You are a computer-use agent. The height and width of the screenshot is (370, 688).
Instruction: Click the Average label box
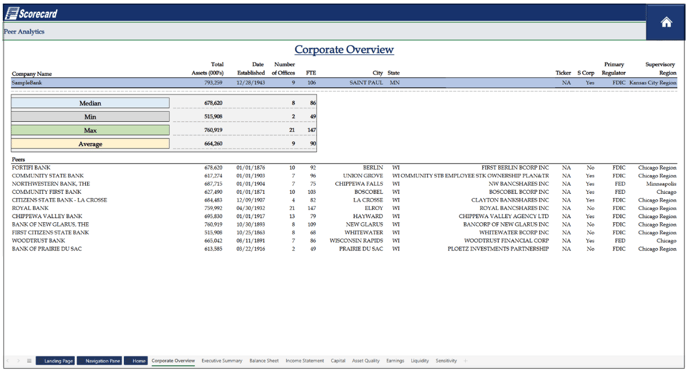pyautogui.click(x=90, y=144)
